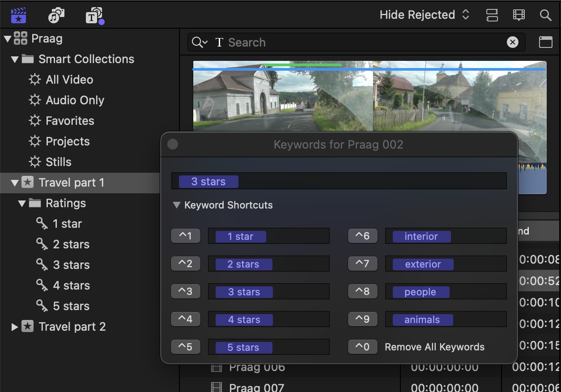Select the 2 stars keyword collection
Screen dimensions: 561x392
point(71,244)
